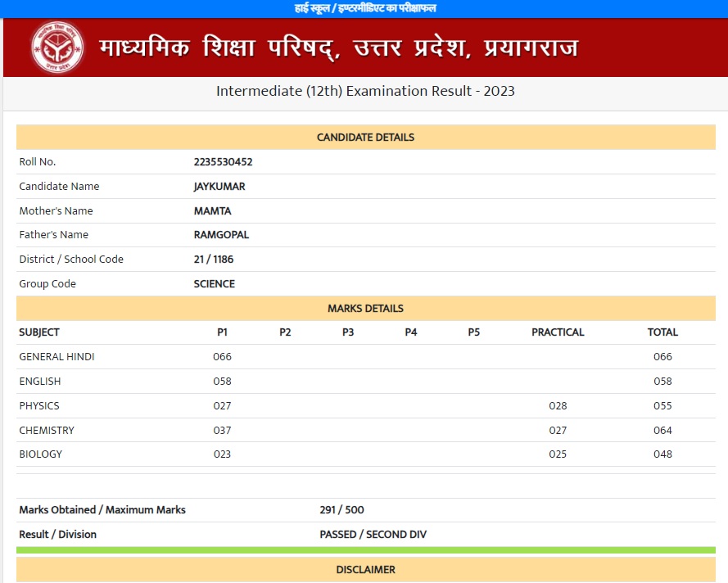Select the CHEMISTRY subject name
This screenshot has width=728, height=583.
(47, 430)
